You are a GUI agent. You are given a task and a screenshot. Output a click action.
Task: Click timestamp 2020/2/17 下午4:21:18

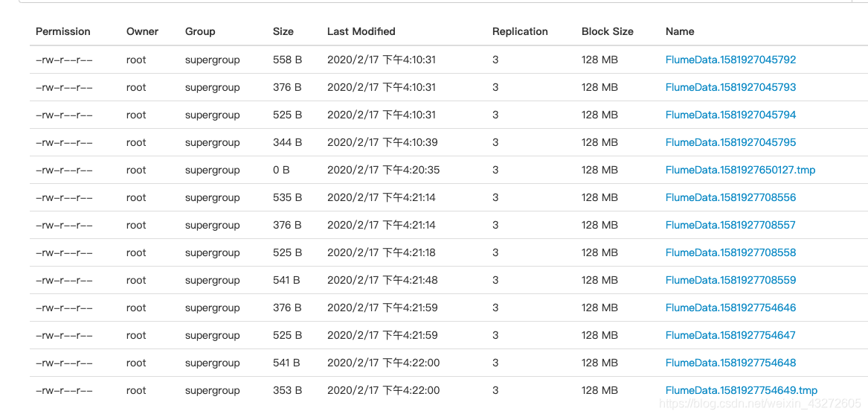coord(382,253)
